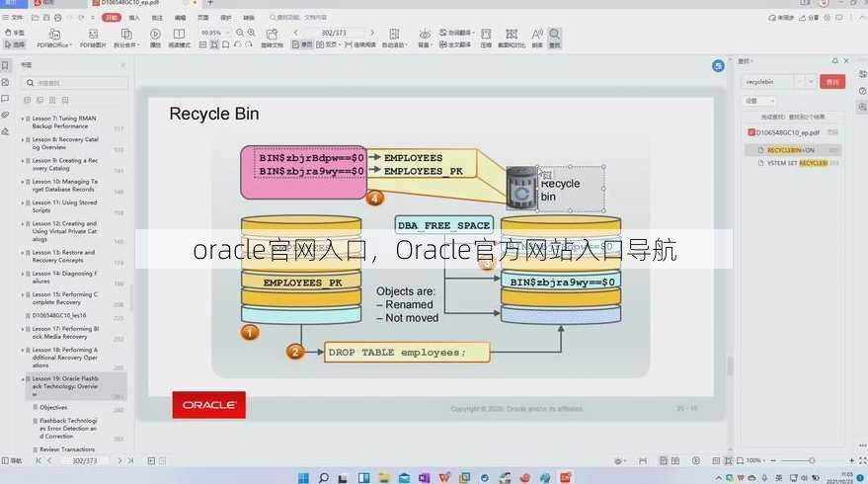Screen dimensions: 868x484
Task: Open the zoom percentage 99.95% dropdown
Action: pos(227,33)
